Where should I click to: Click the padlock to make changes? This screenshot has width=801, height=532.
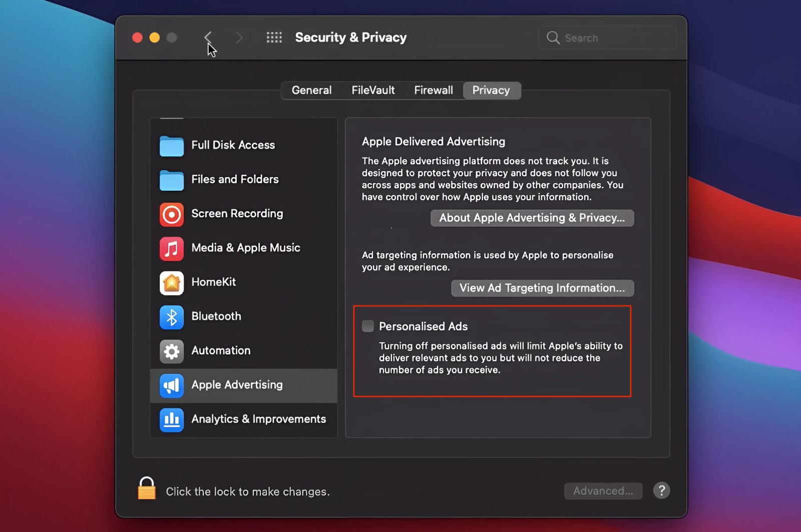click(147, 488)
